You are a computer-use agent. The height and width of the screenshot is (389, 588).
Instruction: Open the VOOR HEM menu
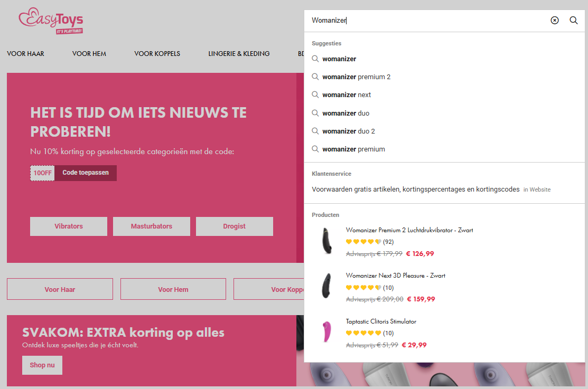click(x=89, y=54)
